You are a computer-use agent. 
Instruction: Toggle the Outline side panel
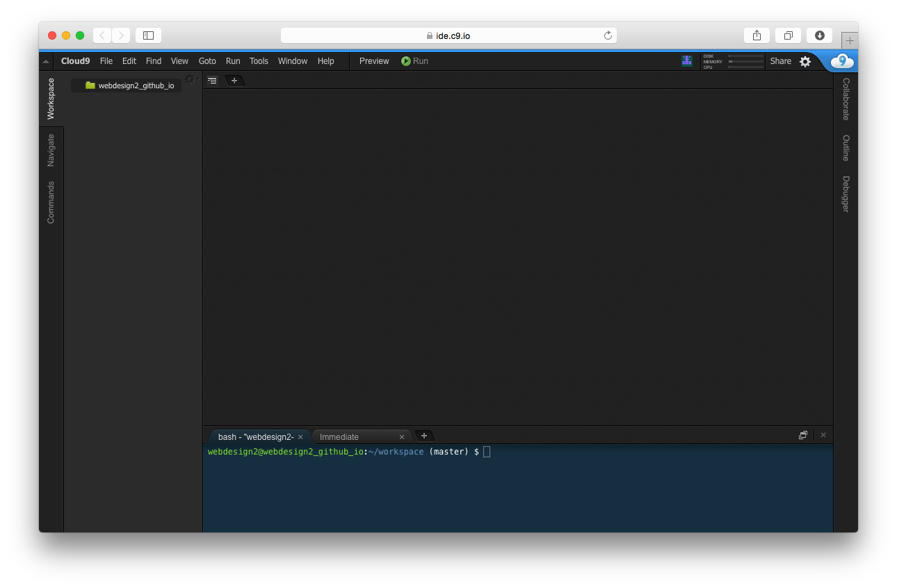[x=846, y=147]
